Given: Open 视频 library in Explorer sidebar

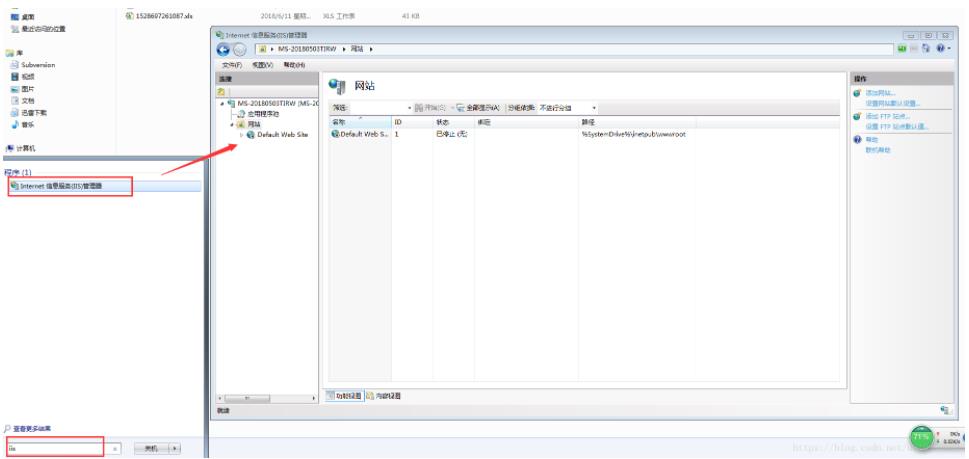Looking at the screenshot, I should point(23,77).
